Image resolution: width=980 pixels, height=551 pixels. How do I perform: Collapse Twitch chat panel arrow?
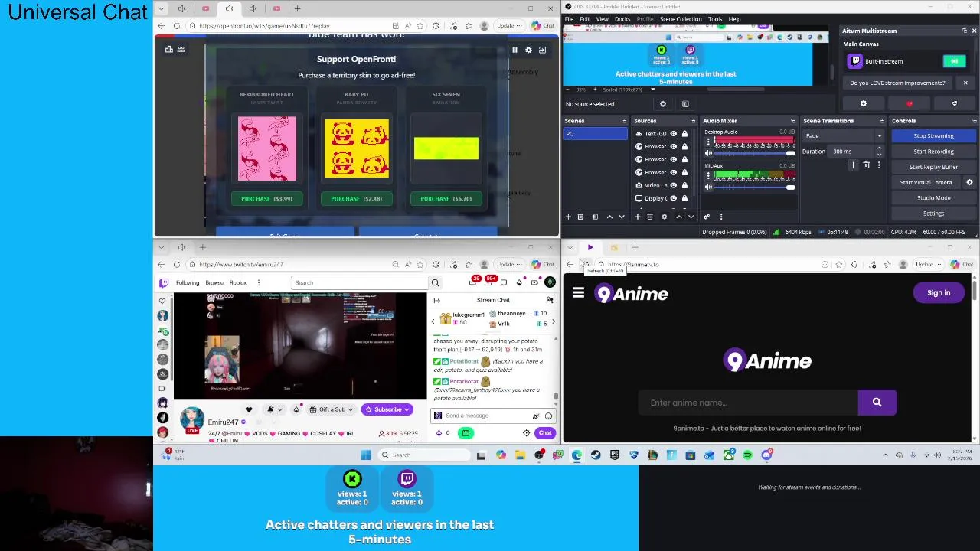pos(437,300)
